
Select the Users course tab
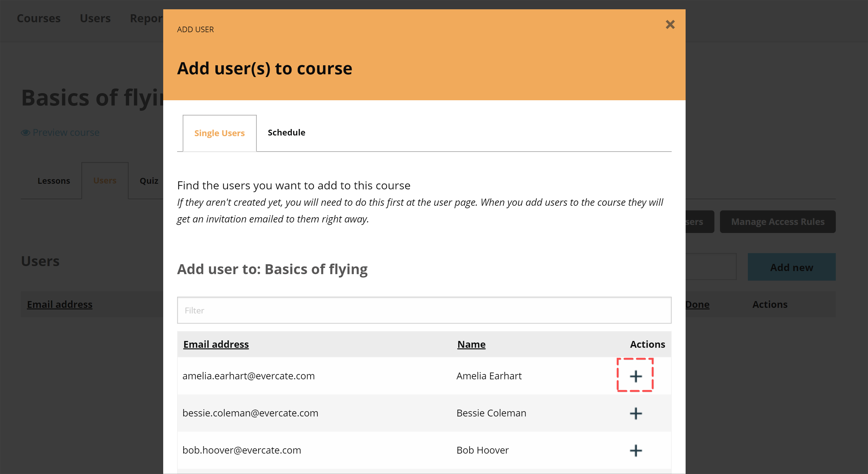(x=105, y=181)
